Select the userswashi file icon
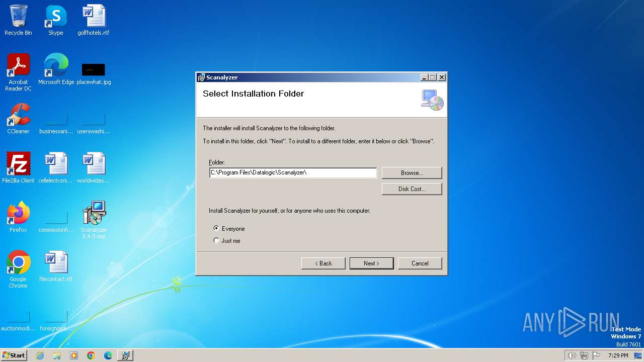The image size is (644, 362). pos(94,123)
